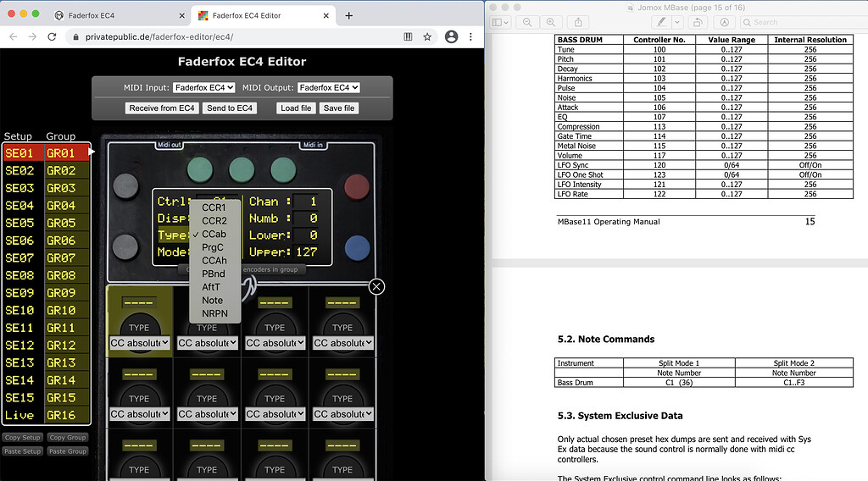Edit the Upper value 127 field
The image size is (868, 481).
point(305,252)
